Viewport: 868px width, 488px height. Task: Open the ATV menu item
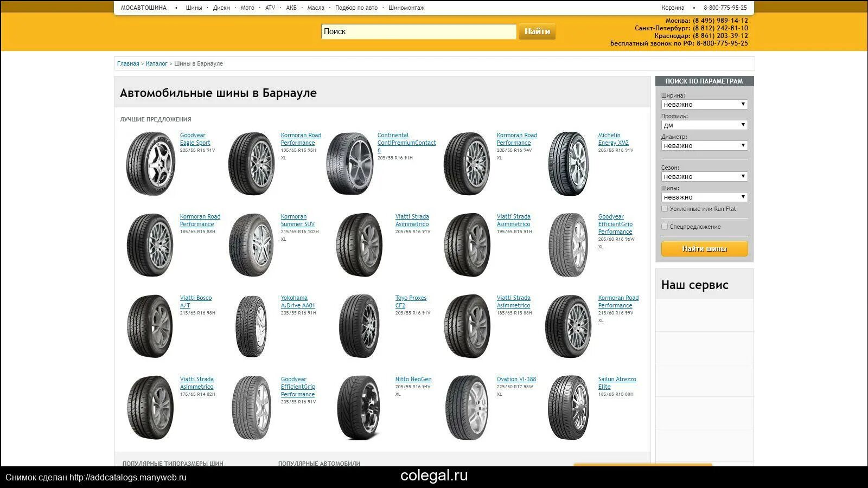(x=270, y=8)
